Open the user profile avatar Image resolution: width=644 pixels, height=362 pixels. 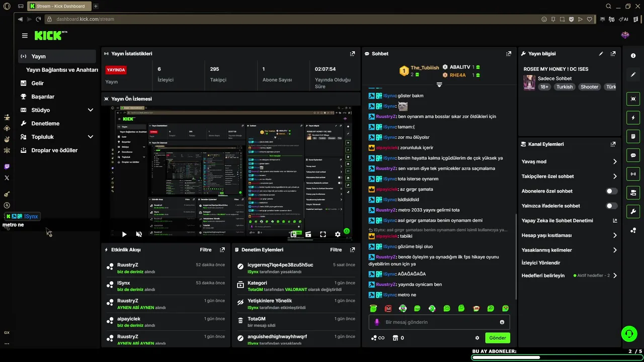[625, 35]
